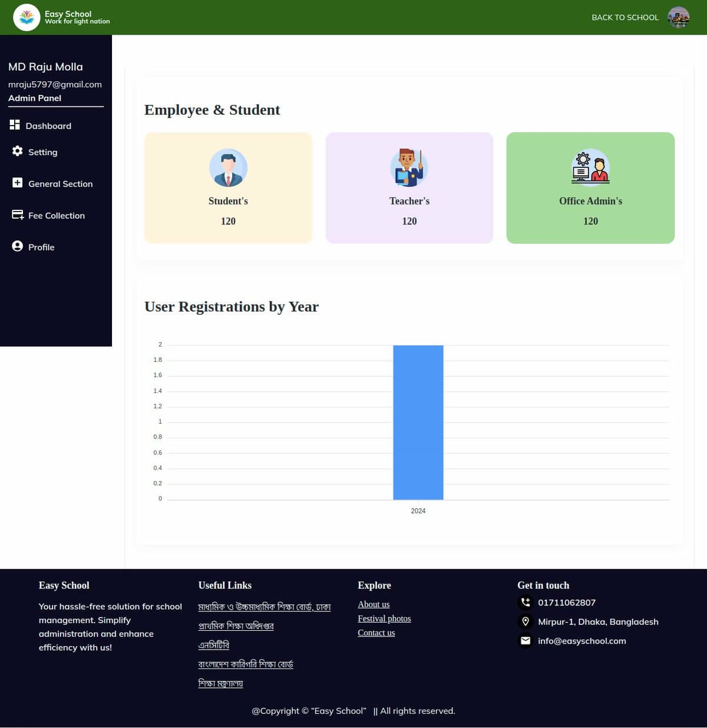
Task: Open the Contact us link
Action: (x=376, y=633)
